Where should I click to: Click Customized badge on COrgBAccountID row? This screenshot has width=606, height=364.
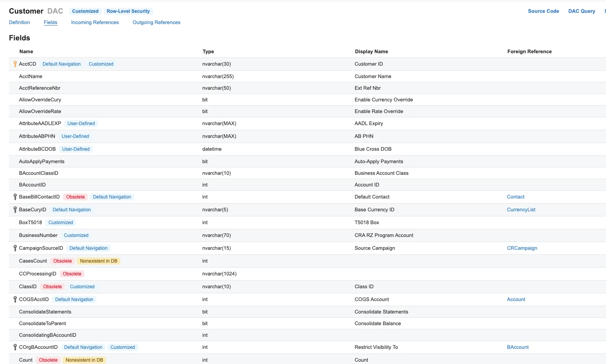click(123, 347)
